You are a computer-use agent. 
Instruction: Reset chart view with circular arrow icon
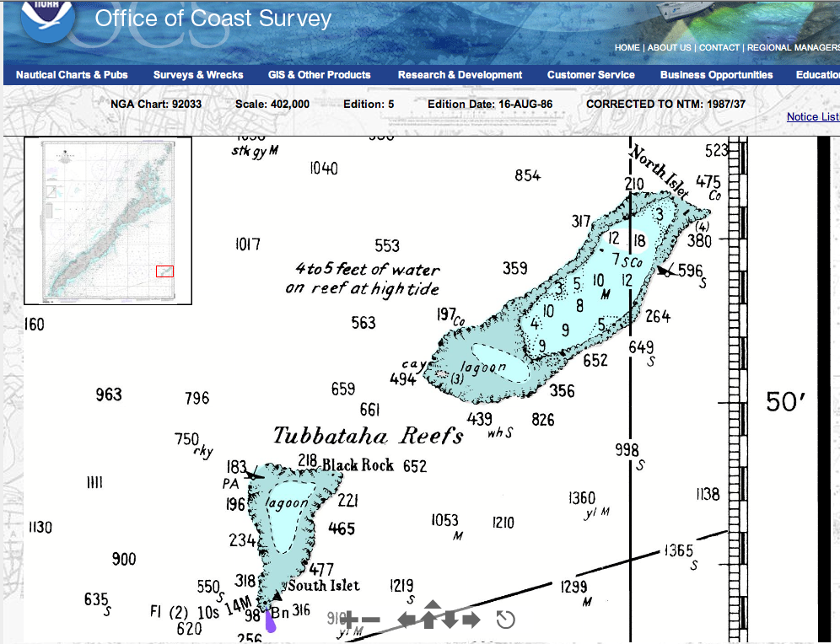click(x=505, y=621)
